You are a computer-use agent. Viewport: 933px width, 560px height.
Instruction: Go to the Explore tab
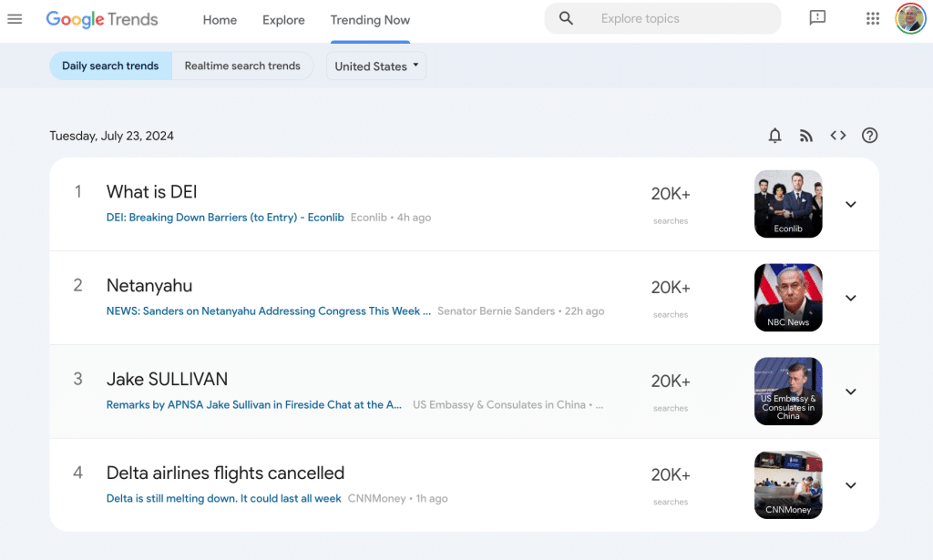[283, 20]
